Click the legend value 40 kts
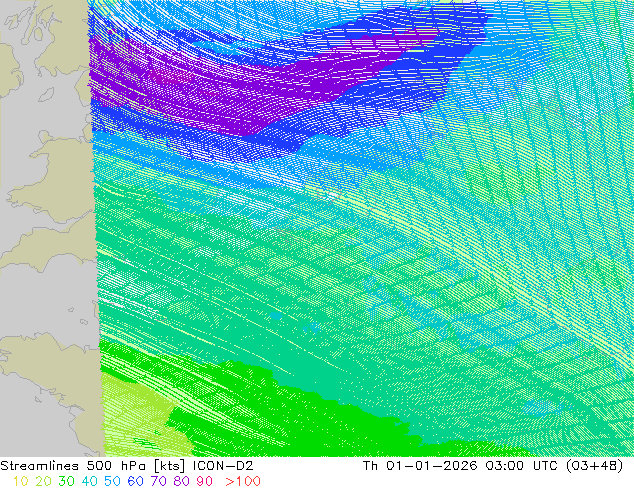Viewport: 634px width, 490px height. (x=89, y=482)
